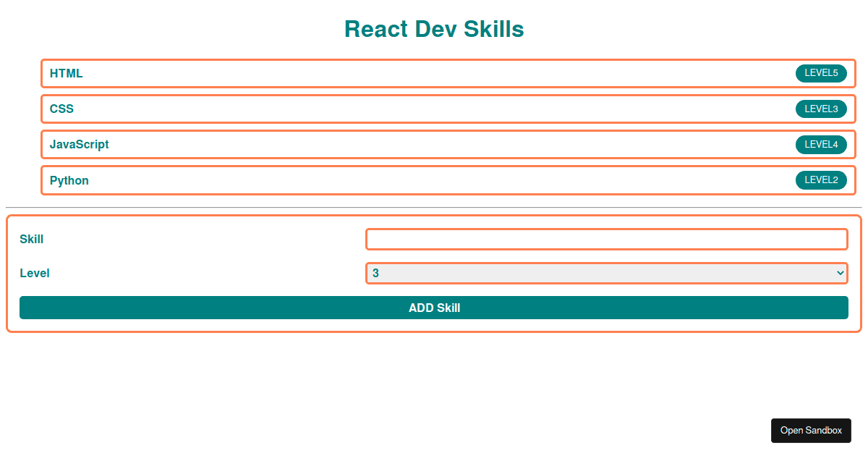Select the JavaScript skill row

click(x=434, y=144)
